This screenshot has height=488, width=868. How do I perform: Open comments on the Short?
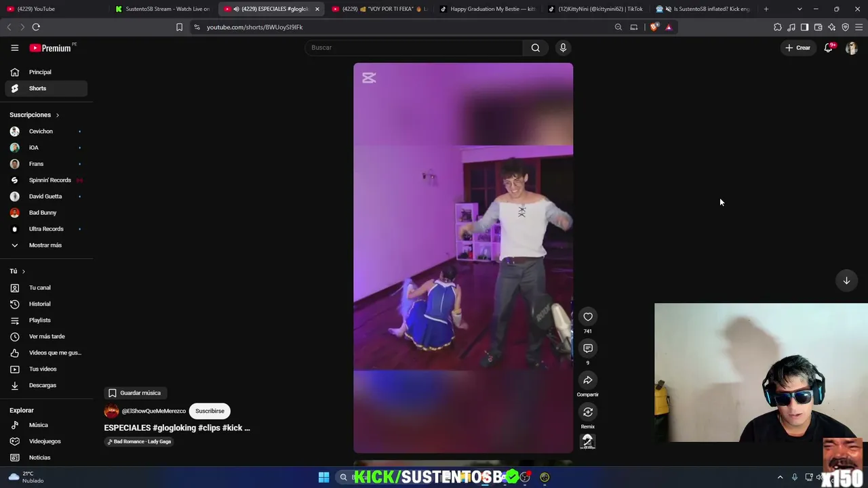coord(588,348)
